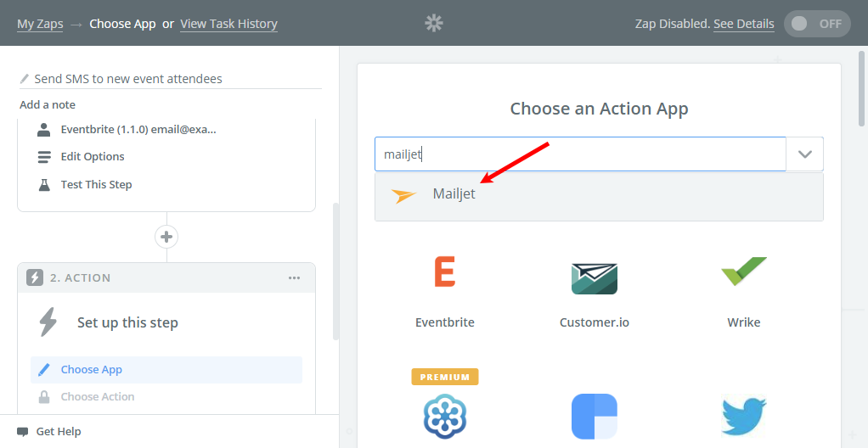Click See Details link
868x448 pixels.
743,24
